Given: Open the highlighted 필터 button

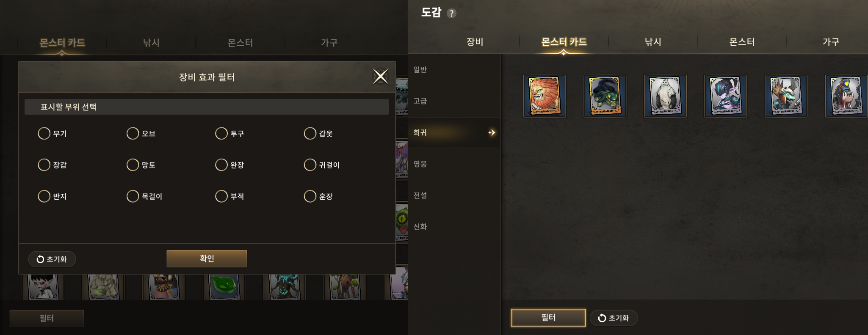Looking at the screenshot, I should pos(548,318).
